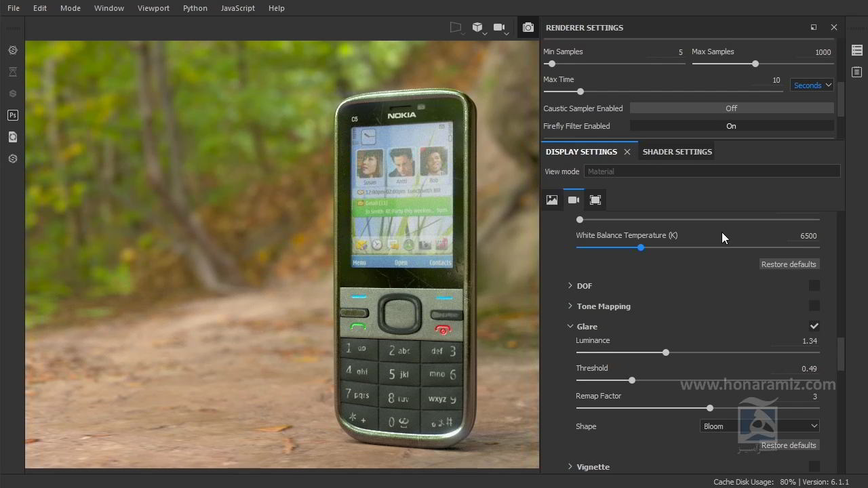
Task: Adjust the Max Samples slider handle
Action: tap(755, 64)
